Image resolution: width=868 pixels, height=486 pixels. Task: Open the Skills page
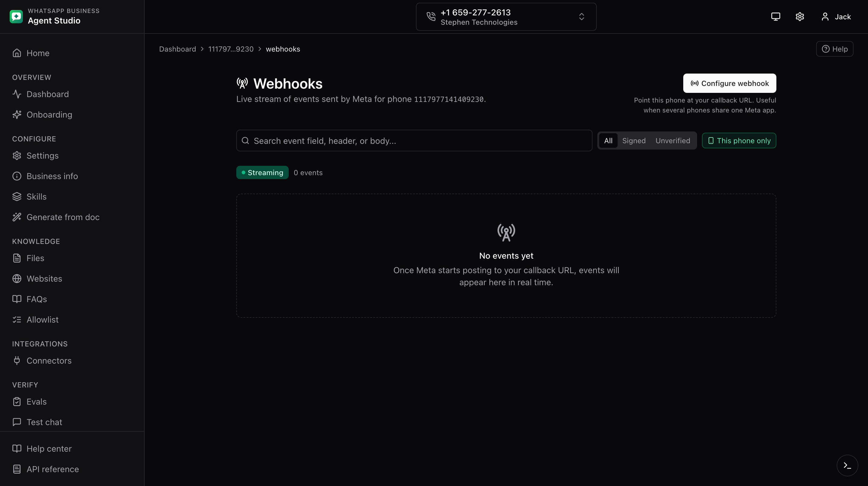(72, 197)
